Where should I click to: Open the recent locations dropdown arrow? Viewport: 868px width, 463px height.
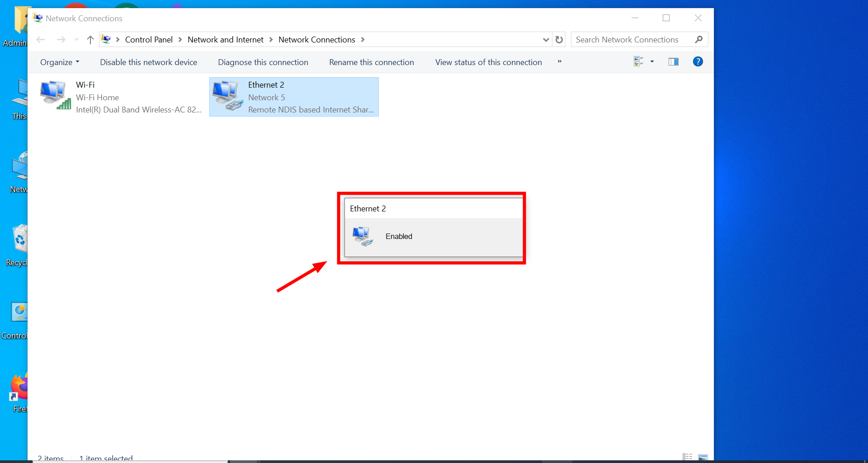pyautogui.click(x=76, y=40)
